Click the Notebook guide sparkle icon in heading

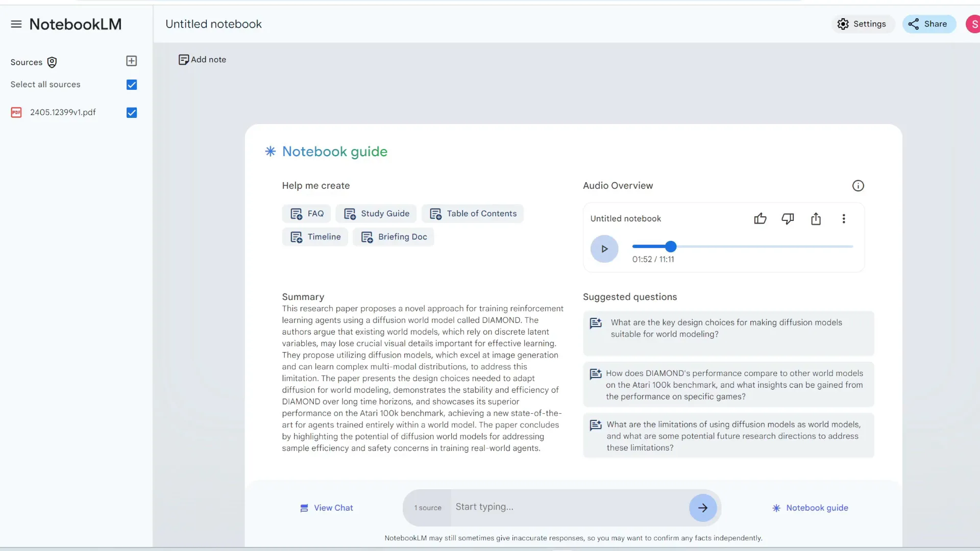271,152
